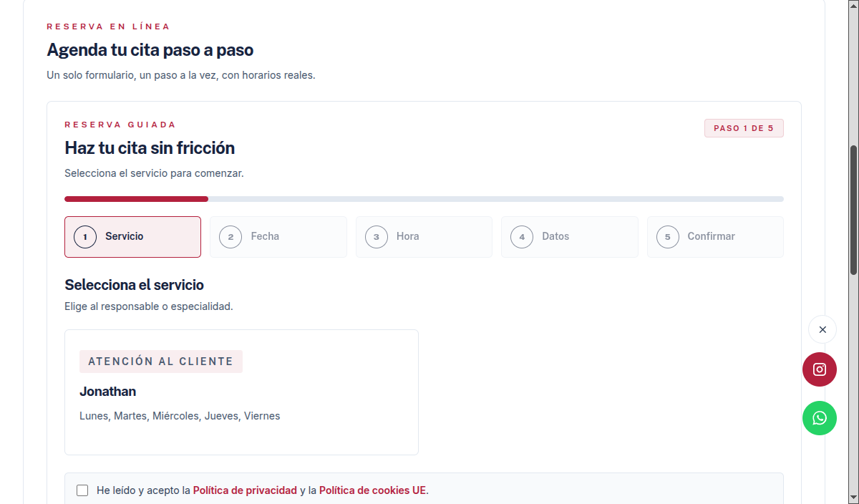Click the step 4 number circle
The image size is (859, 504).
(x=522, y=237)
